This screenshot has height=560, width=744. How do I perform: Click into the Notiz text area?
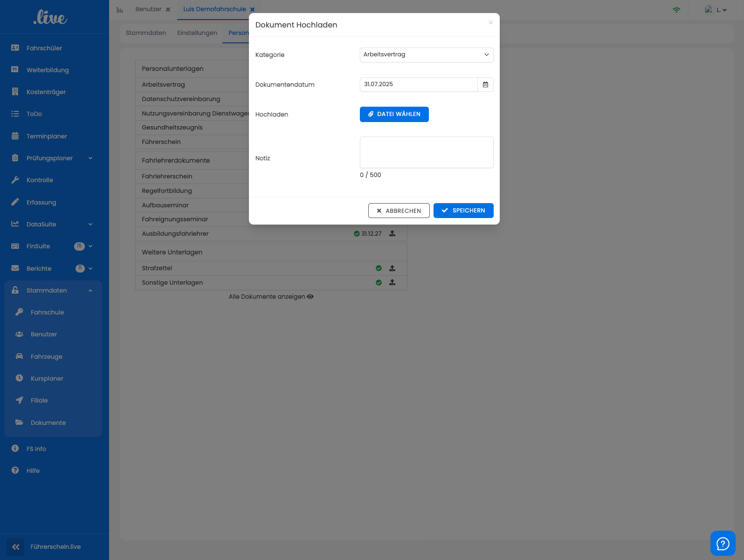click(x=426, y=152)
